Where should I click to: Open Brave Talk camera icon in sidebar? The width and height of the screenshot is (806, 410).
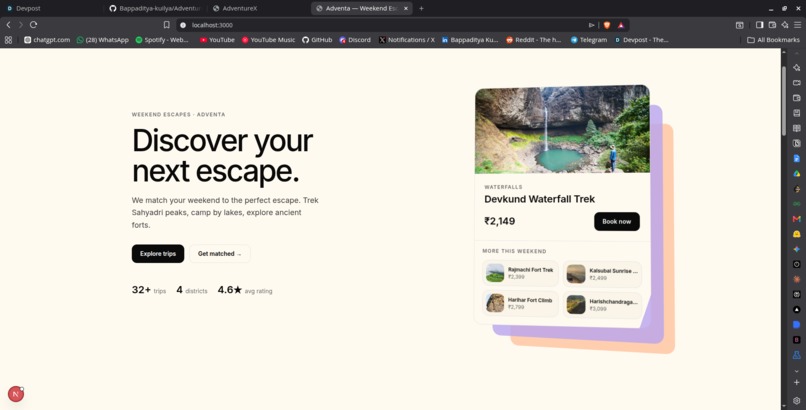pos(796,82)
